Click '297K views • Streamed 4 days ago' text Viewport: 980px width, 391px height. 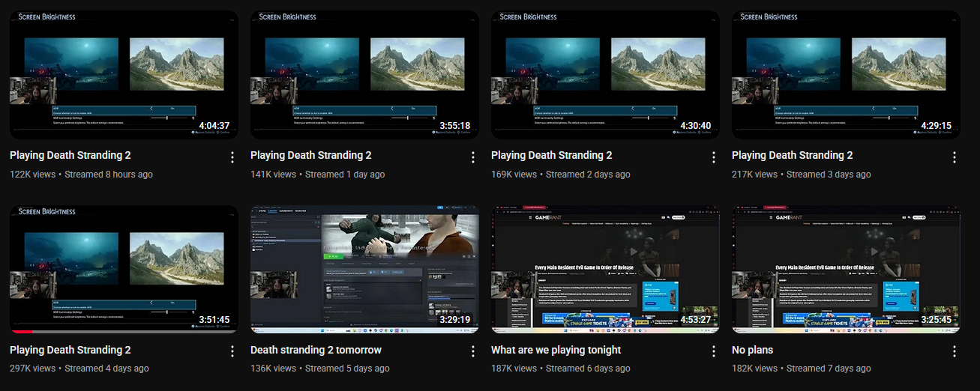[79, 369]
